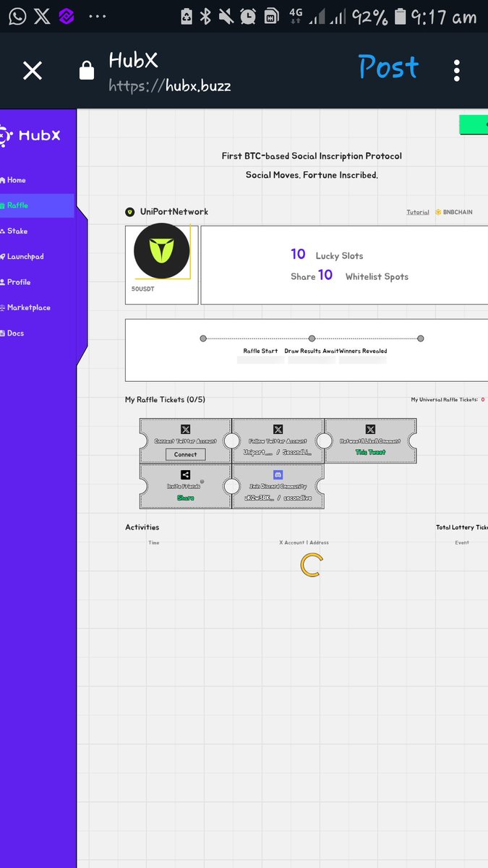The height and width of the screenshot is (868, 488).
Task: Click the Connect button on the ticket
Action: tap(185, 454)
